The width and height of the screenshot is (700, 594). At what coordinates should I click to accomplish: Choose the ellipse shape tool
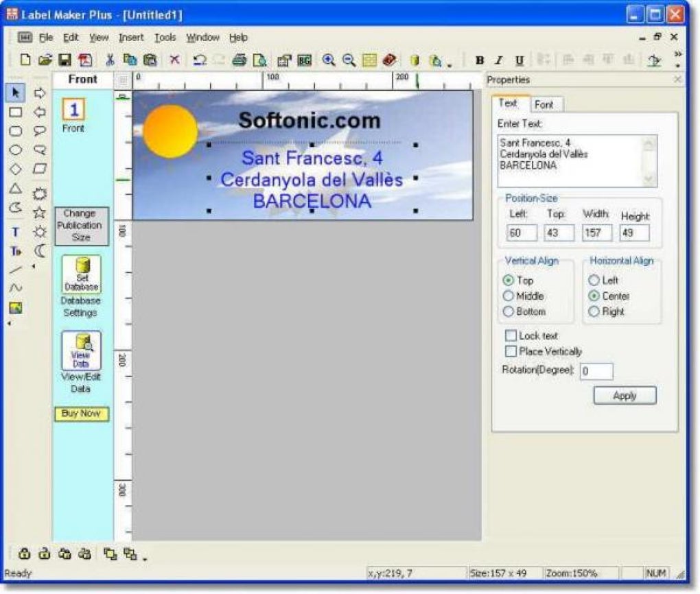click(x=16, y=150)
